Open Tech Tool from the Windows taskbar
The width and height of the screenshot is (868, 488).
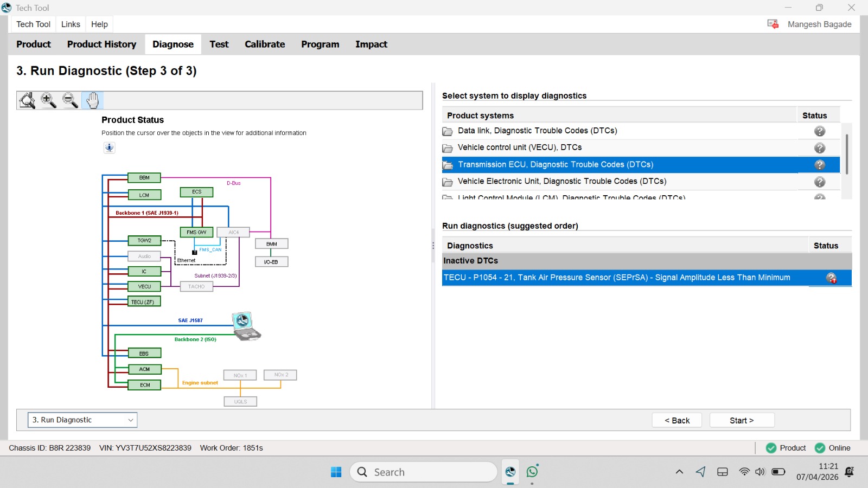510,472
